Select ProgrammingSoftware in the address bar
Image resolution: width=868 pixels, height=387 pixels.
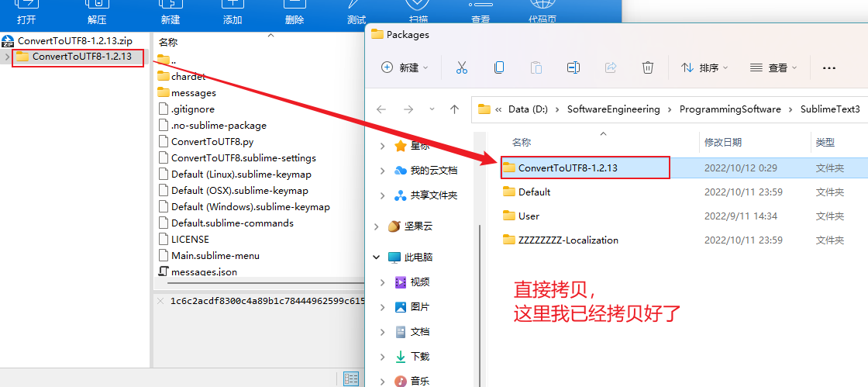[x=730, y=109]
